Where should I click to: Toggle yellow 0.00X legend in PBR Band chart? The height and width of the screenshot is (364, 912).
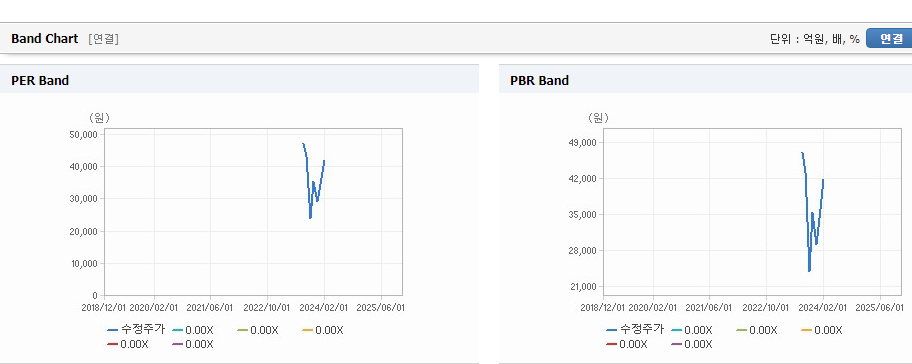822,330
